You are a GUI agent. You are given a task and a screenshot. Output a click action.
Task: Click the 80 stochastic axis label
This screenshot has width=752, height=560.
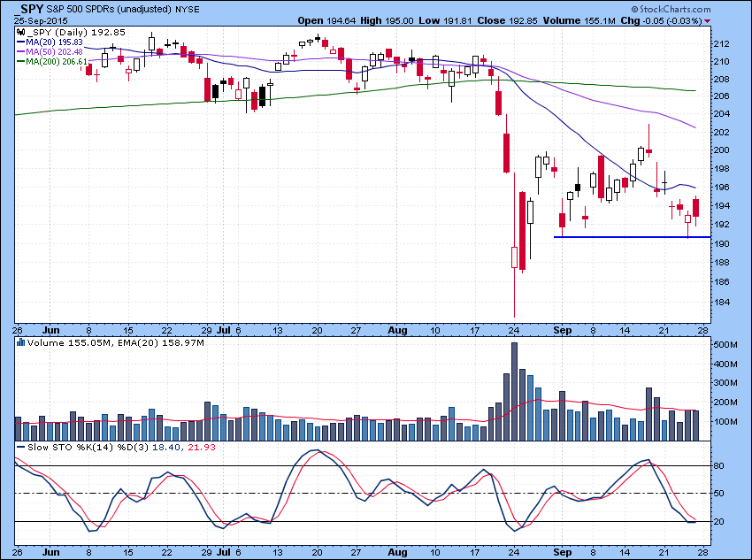pos(719,466)
